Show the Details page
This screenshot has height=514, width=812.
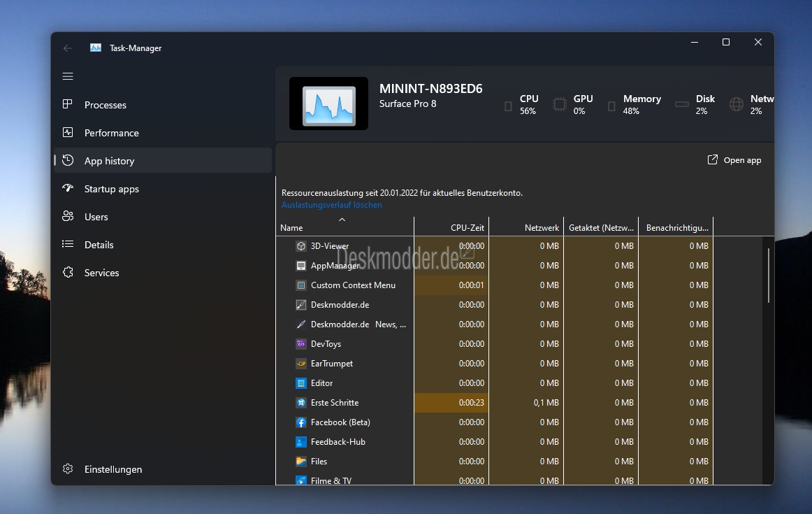coord(163,245)
